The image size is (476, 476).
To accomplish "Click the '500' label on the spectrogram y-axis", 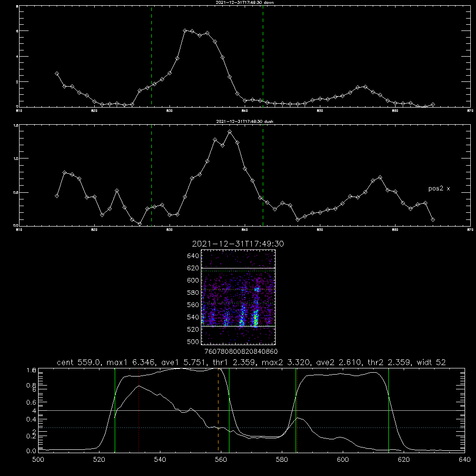I will tap(193, 341).
